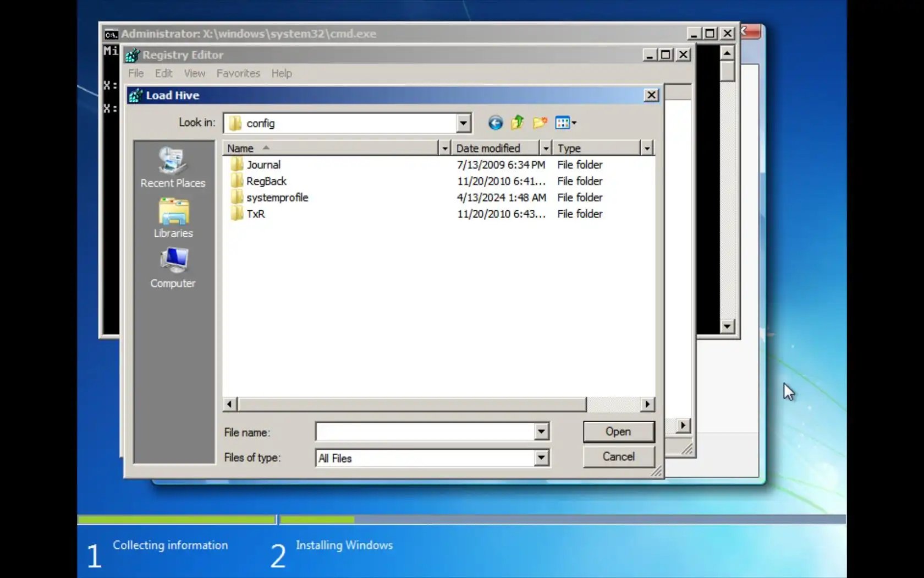This screenshot has width=924, height=578.
Task: Close the cmd.exe Administrator window
Action: 728,34
